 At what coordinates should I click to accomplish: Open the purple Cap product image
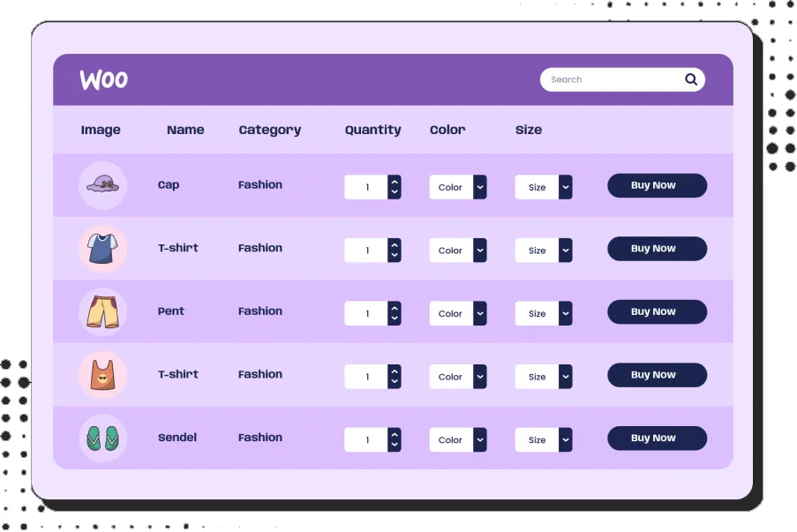click(102, 185)
